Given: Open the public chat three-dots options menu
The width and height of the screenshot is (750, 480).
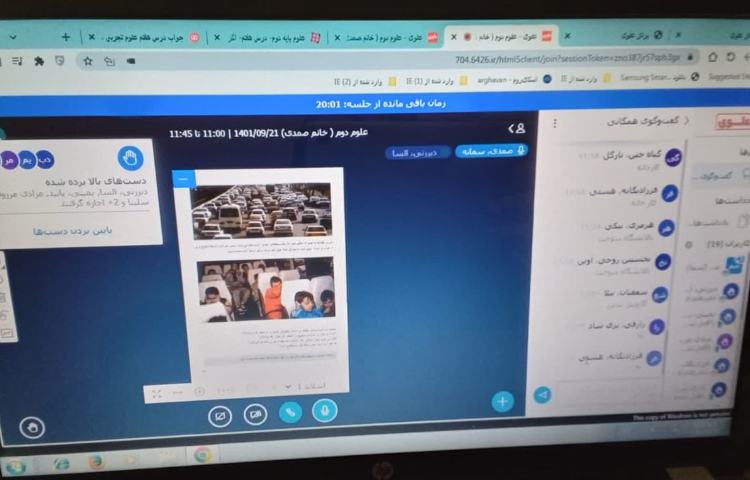Looking at the screenshot, I should click(554, 123).
